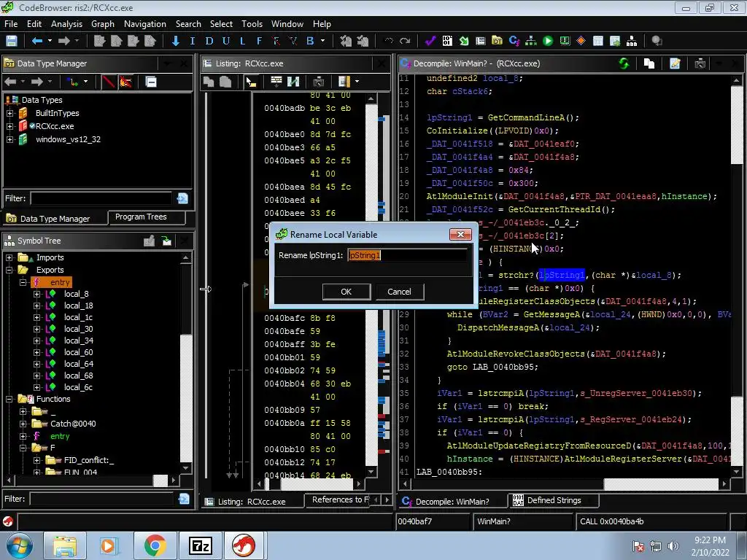Click the 'B' bookmark navigation icon
Viewport: 747px width, 560px height.
pyautogui.click(x=310, y=41)
